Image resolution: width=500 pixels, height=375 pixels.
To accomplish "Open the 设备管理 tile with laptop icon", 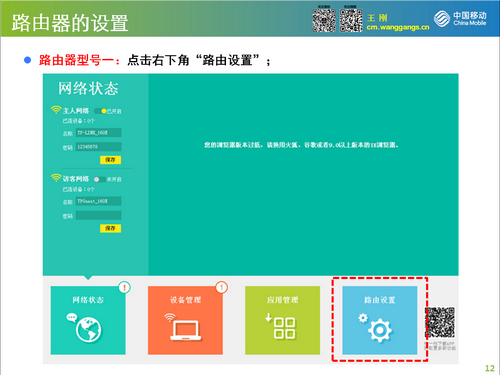I will [185, 320].
